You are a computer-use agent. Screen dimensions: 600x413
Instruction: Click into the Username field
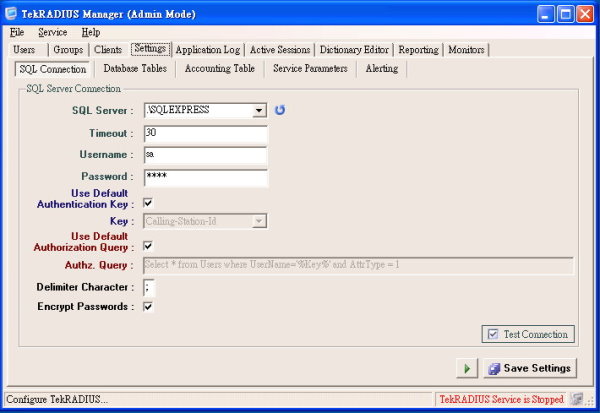205,155
